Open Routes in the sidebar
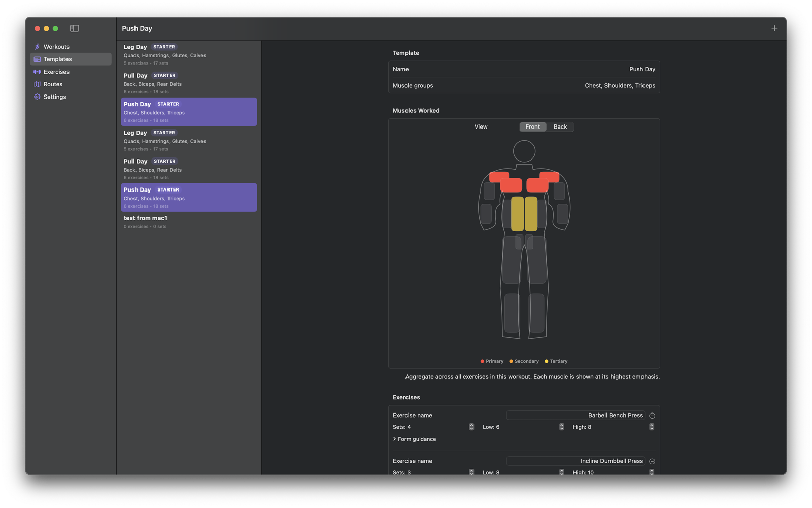Viewport: 812px width, 508px height. 71,84
